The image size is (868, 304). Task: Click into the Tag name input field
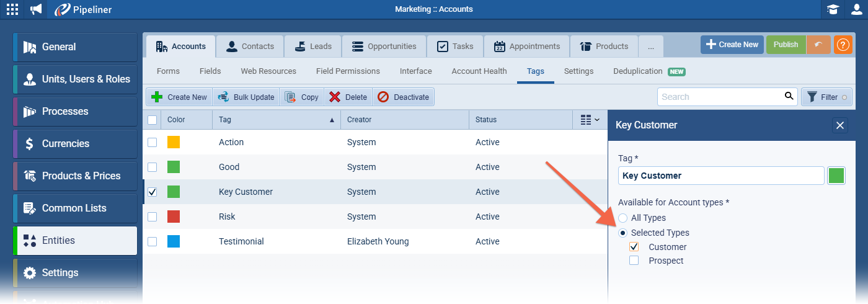pos(720,176)
